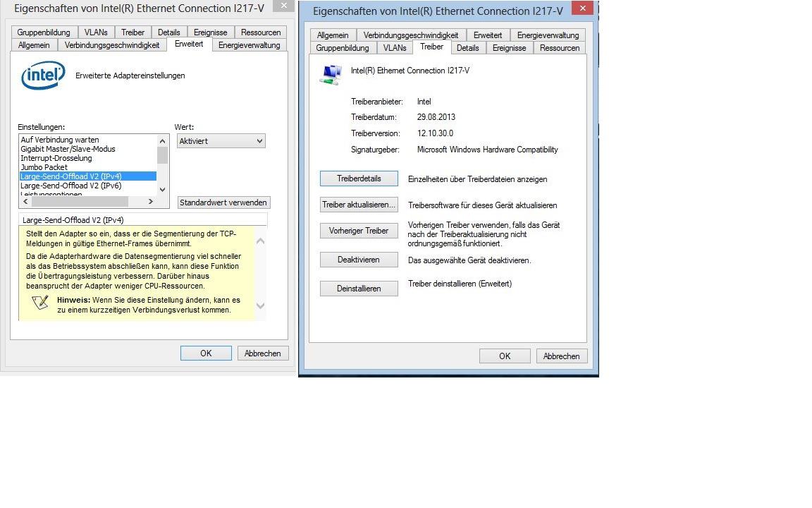812x508 pixels.
Task: Click settings list scroll up arrow
Action: (163, 141)
